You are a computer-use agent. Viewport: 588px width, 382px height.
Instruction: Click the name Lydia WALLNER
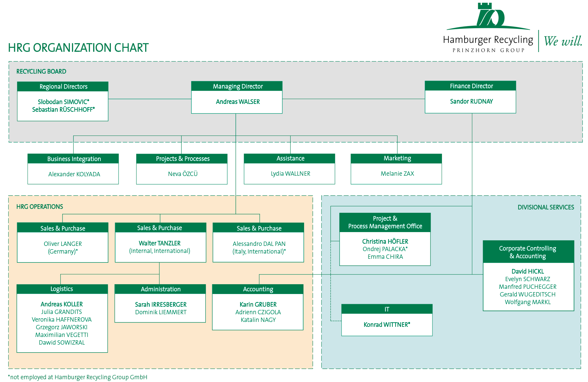[290, 174]
